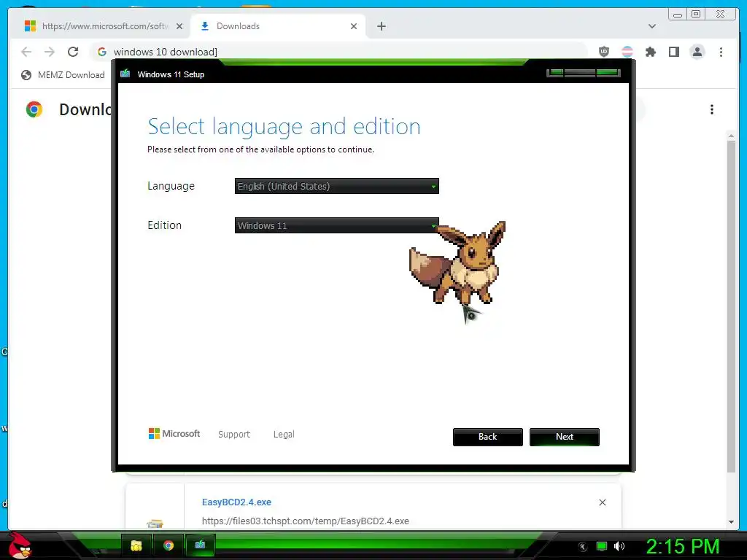Select Windows 11 Setup taskbar button
The width and height of the screenshot is (747, 560).
200,545
